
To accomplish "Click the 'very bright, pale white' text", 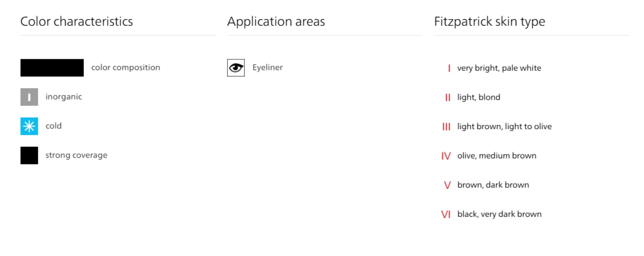I will coord(499,68).
